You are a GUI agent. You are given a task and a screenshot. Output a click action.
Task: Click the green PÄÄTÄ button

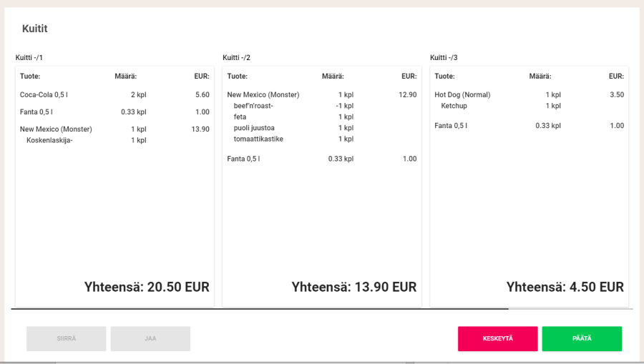(x=581, y=338)
